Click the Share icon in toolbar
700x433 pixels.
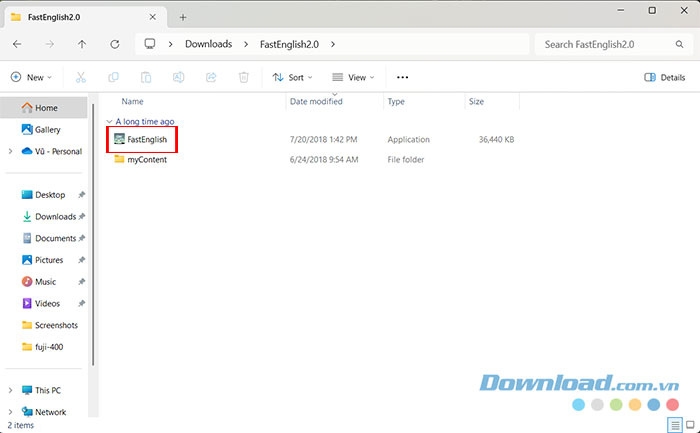211,77
